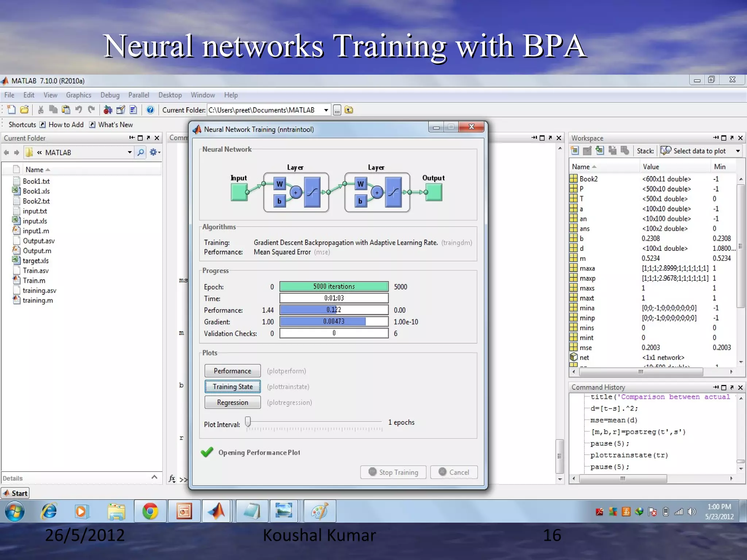Image resolution: width=747 pixels, height=560 pixels.
Task: Maximize the Command History panel
Action: [724, 387]
